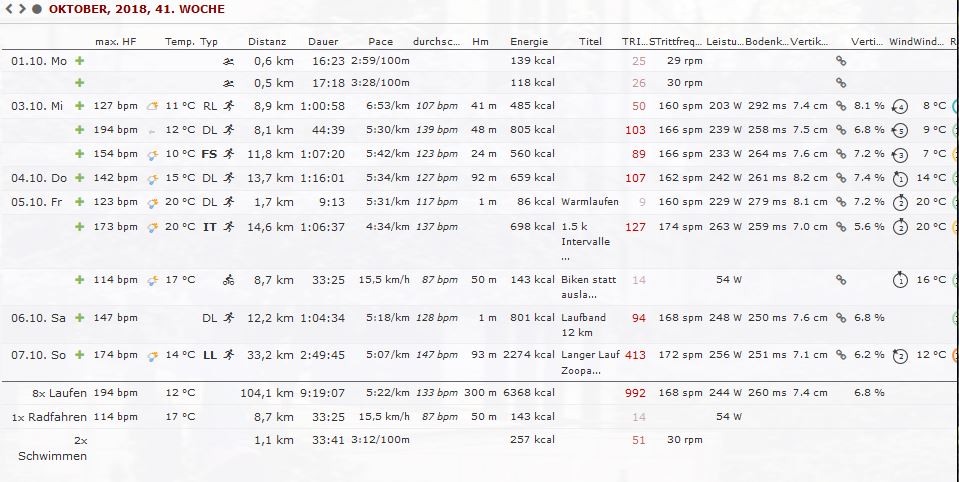Viewport: 959px width, 482px height.
Task: Click running icon on 14,6 km IT row
Action: point(229,227)
